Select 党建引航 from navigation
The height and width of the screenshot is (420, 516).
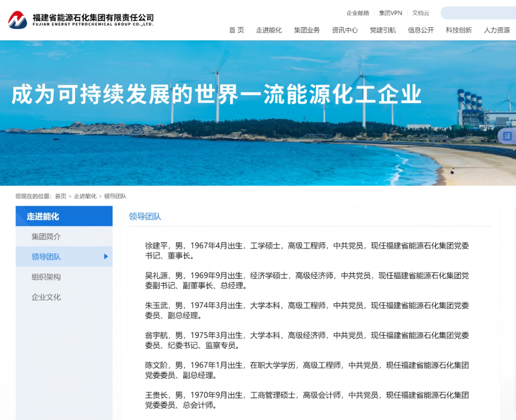(382, 30)
